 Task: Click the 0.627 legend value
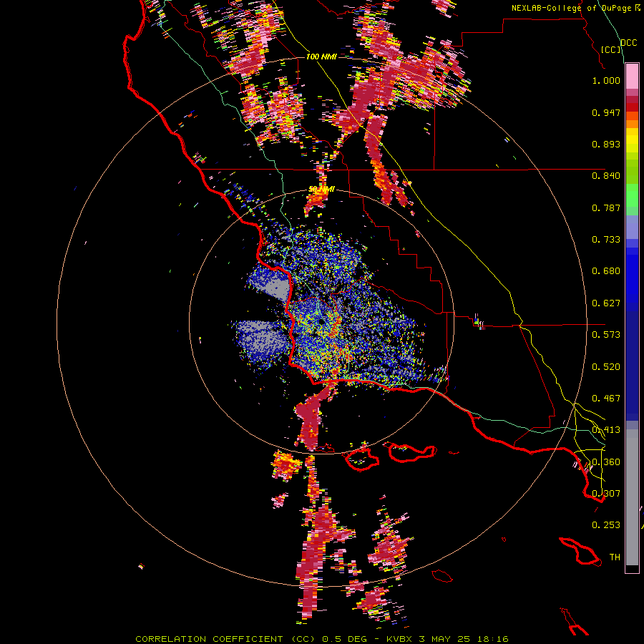606,303
